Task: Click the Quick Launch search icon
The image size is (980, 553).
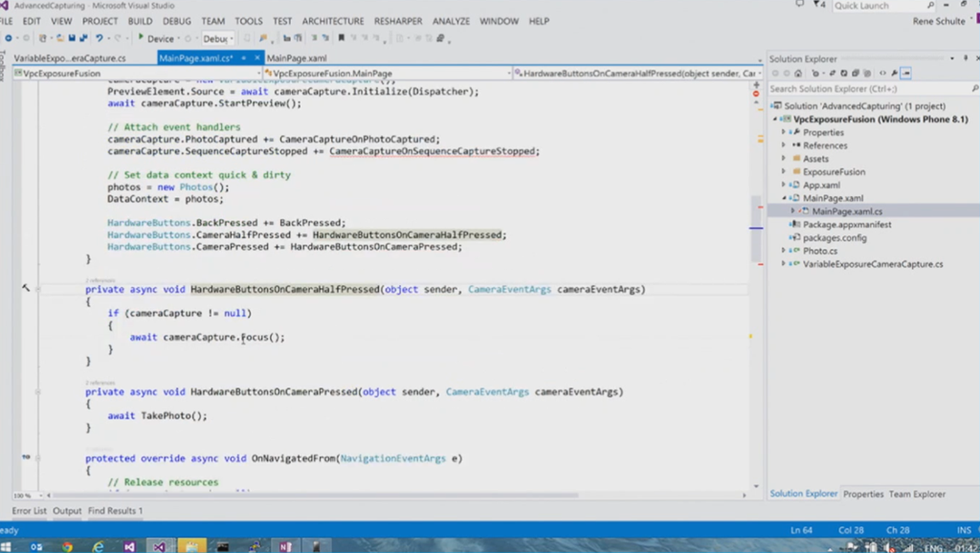Action: (x=930, y=6)
